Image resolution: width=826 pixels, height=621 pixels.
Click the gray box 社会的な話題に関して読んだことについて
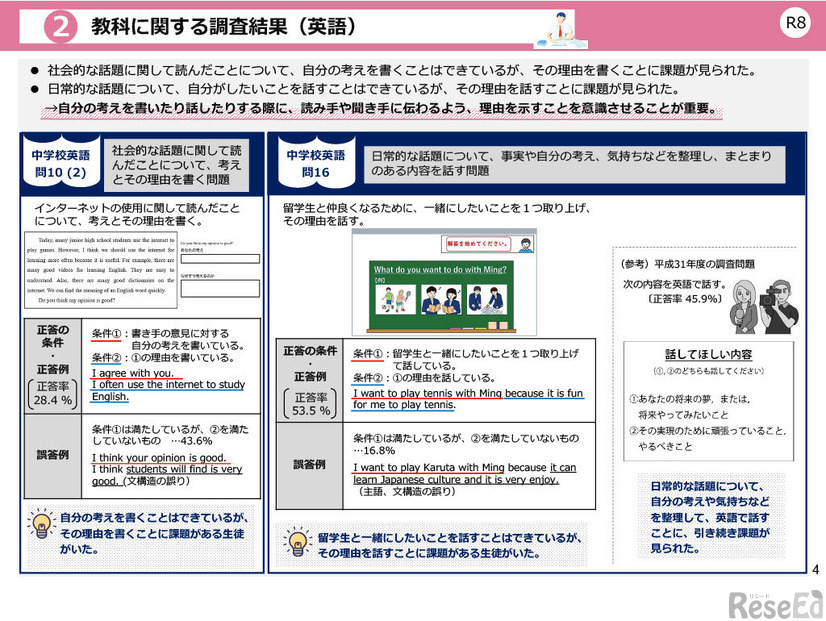click(176, 165)
